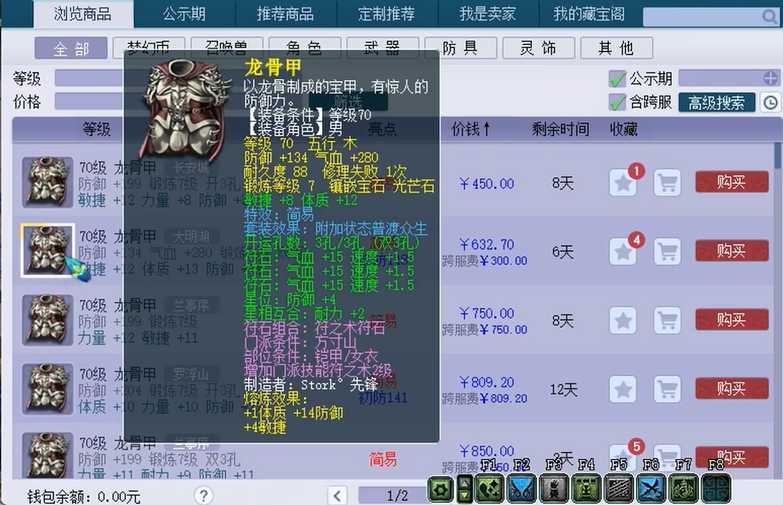This screenshot has width=783, height=505.
Task: Click the F1 gear skill icon
Action: (x=441, y=489)
